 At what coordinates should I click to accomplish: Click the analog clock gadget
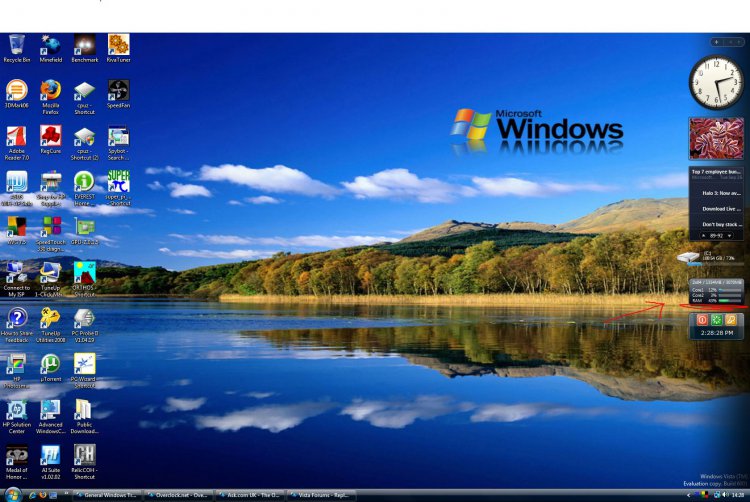716,82
